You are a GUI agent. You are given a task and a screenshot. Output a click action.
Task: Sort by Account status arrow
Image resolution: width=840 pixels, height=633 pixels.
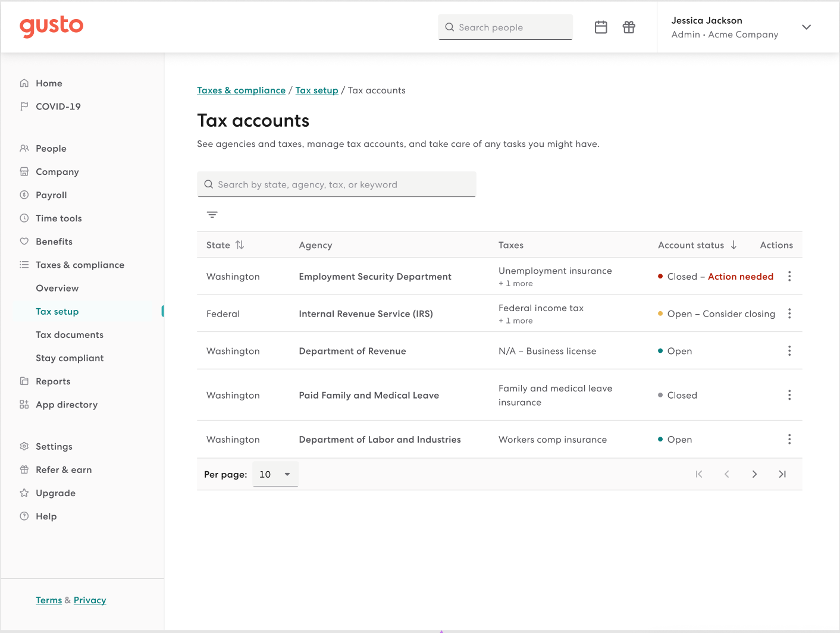pyautogui.click(x=734, y=245)
